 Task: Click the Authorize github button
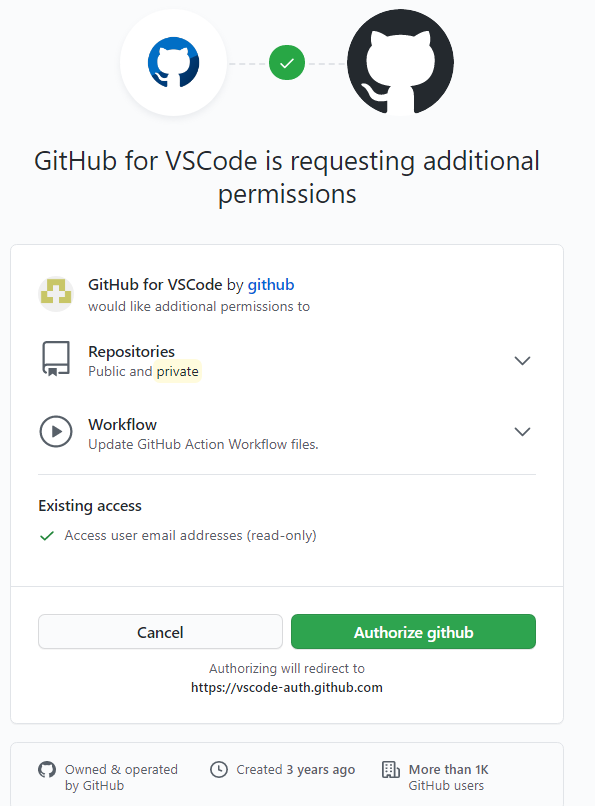(413, 632)
